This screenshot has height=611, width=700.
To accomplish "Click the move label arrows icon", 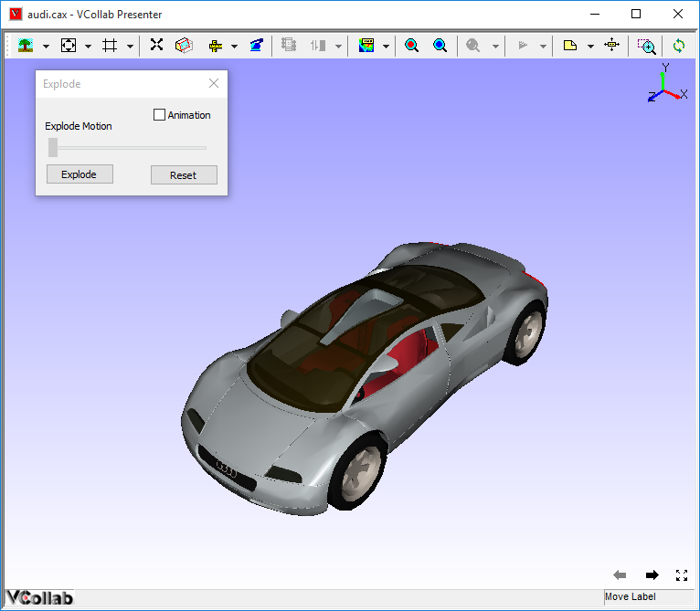I will tap(611, 45).
